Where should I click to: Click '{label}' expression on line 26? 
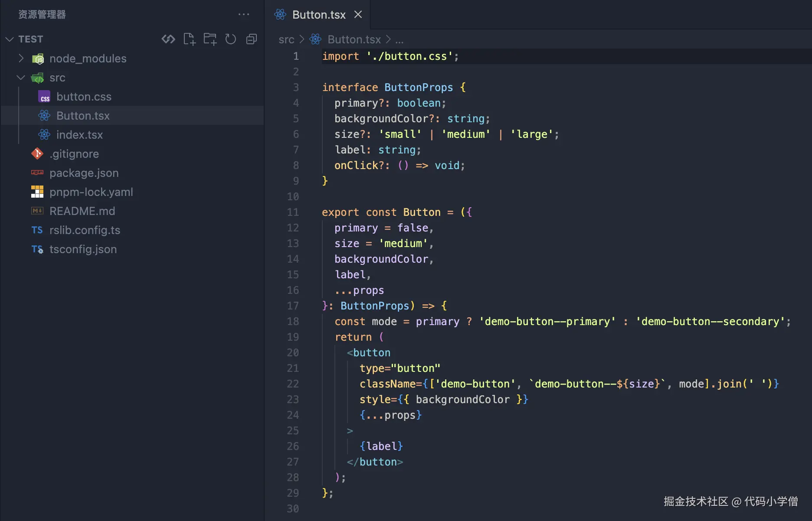pyautogui.click(x=381, y=446)
